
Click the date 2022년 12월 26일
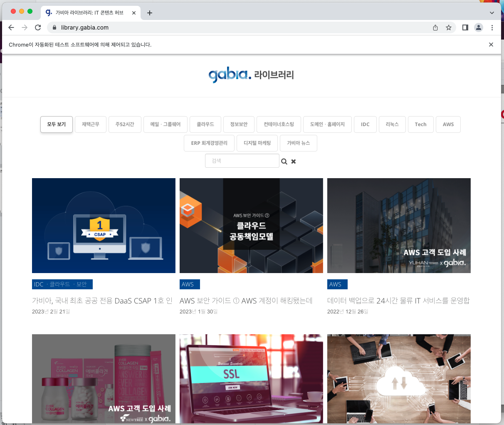[348, 312]
